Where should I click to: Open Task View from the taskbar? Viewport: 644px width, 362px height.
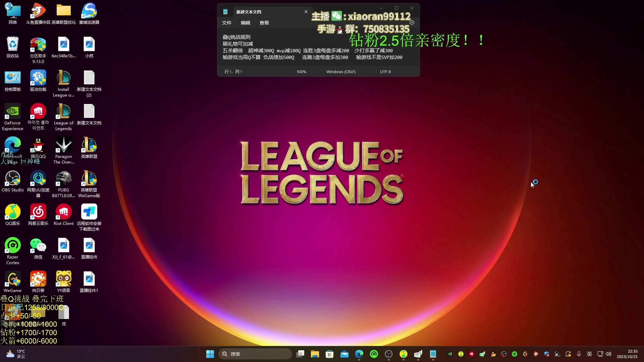click(x=300, y=354)
